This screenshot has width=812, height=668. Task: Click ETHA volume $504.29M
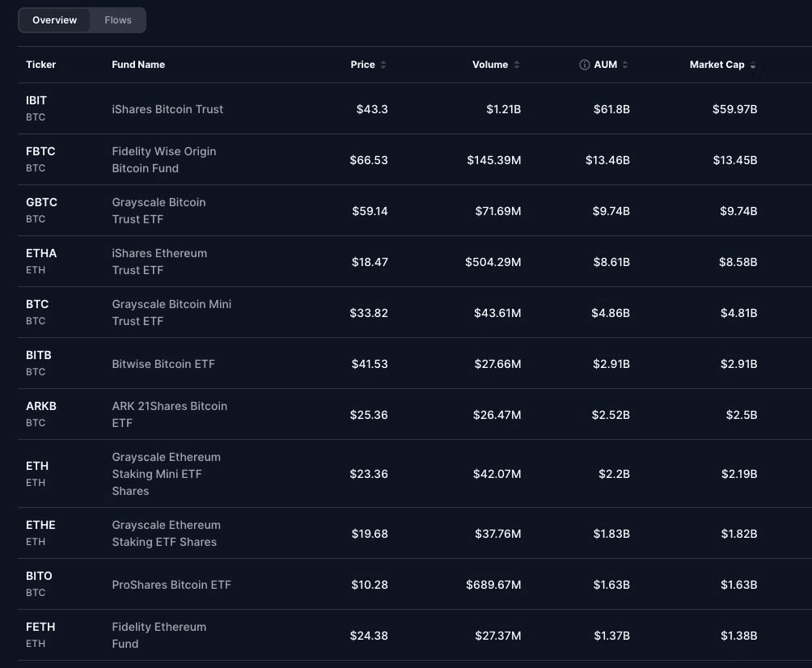click(x=493, y=262)
